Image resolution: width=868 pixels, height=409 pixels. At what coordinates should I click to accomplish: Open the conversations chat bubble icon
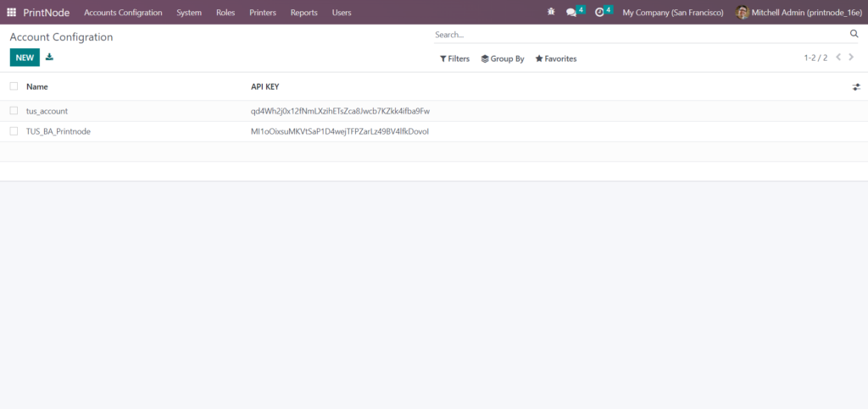coord(571,12)
